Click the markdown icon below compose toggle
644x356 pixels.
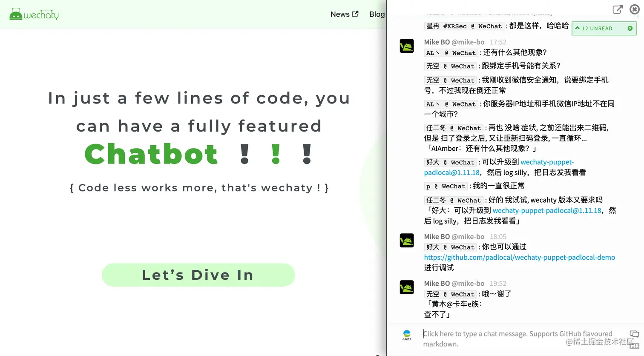(x=634, y=345)
